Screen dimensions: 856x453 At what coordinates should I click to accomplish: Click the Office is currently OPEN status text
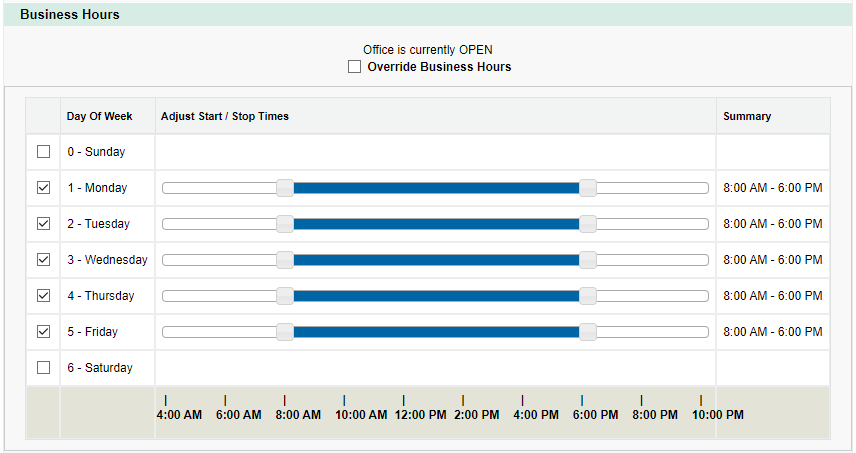coord(428,50)
